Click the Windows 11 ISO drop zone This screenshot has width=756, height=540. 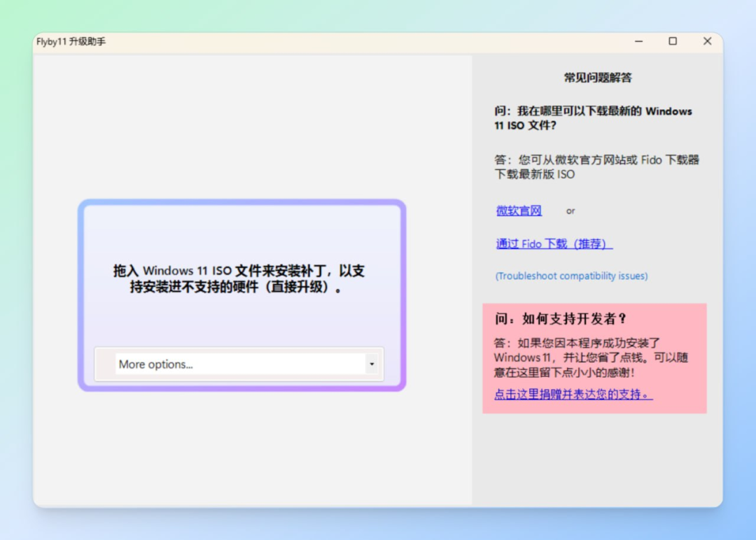pos(241,280)
